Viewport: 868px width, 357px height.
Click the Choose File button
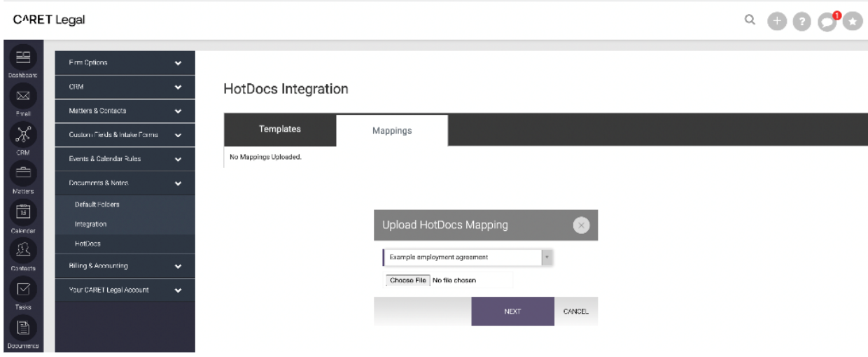coord(407,281)
